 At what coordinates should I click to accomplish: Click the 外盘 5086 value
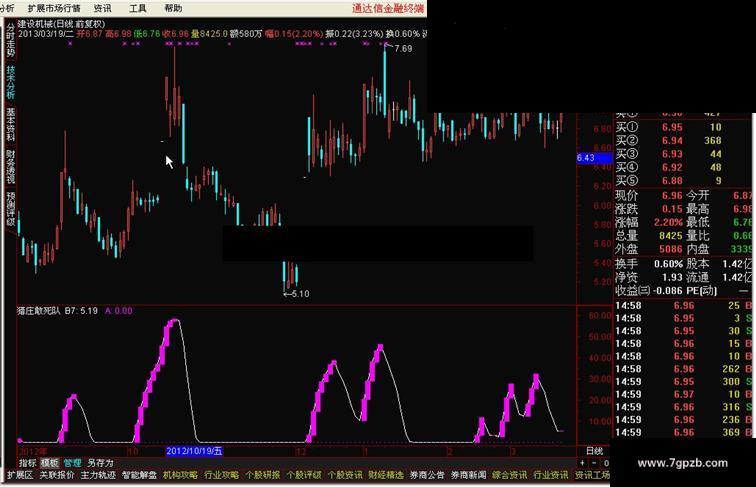point(671,249)
